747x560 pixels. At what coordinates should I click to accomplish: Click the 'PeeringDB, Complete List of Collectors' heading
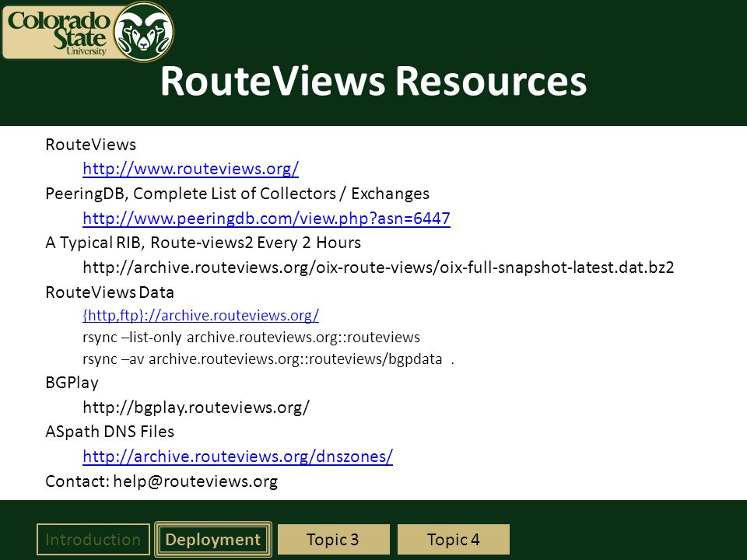(237, 194)
